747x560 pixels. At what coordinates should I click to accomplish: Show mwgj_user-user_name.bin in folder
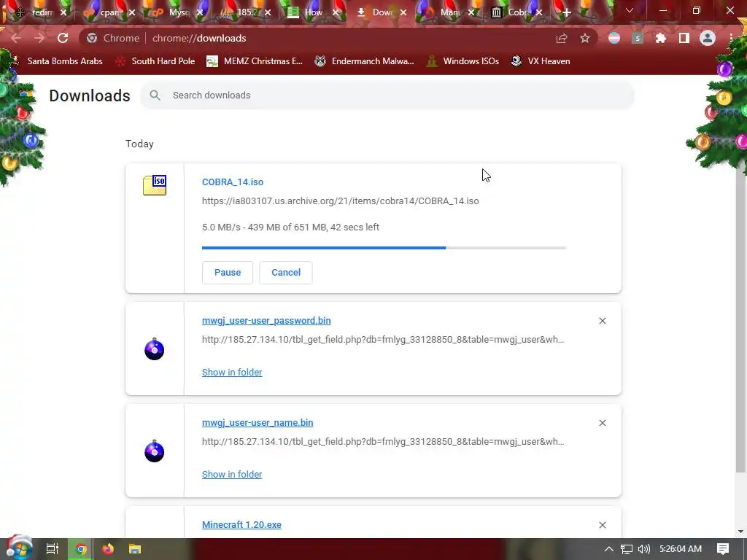[x=232, y=474]
